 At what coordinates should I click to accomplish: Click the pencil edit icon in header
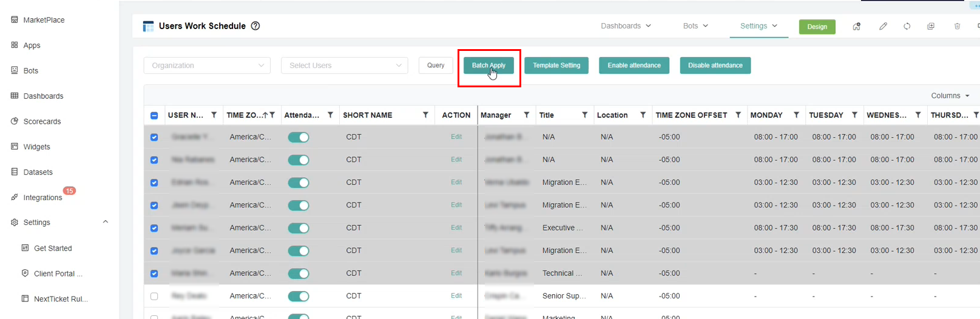[883, 26]
